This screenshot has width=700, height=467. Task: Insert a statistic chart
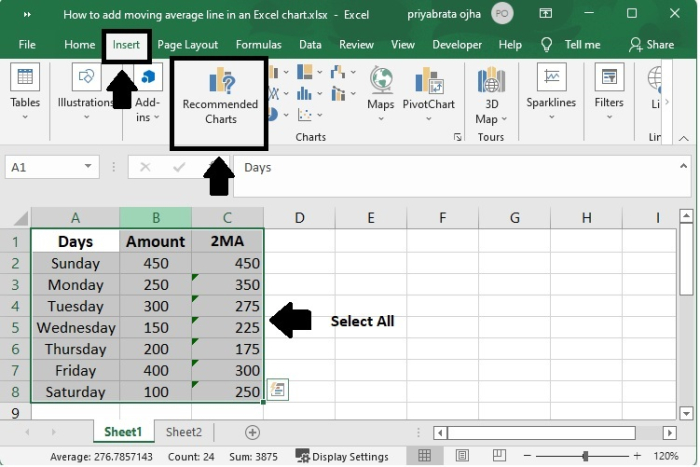click(x=309, y=93)
